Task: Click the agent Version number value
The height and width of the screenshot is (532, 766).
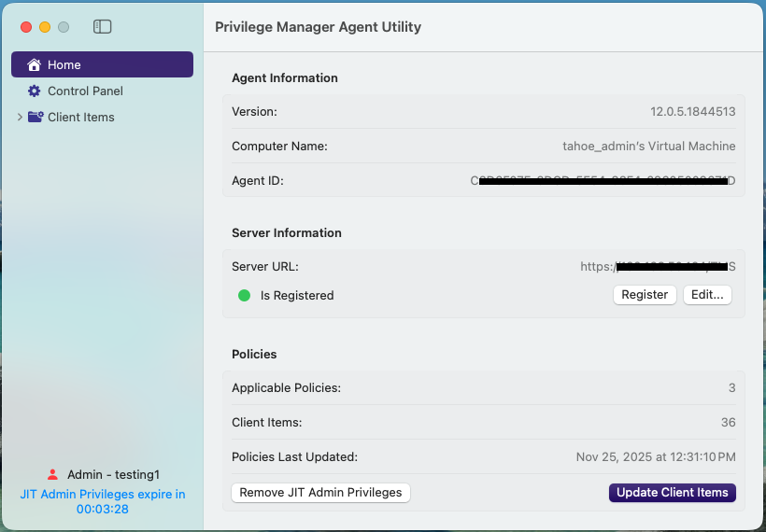Action: coord(692,112)
